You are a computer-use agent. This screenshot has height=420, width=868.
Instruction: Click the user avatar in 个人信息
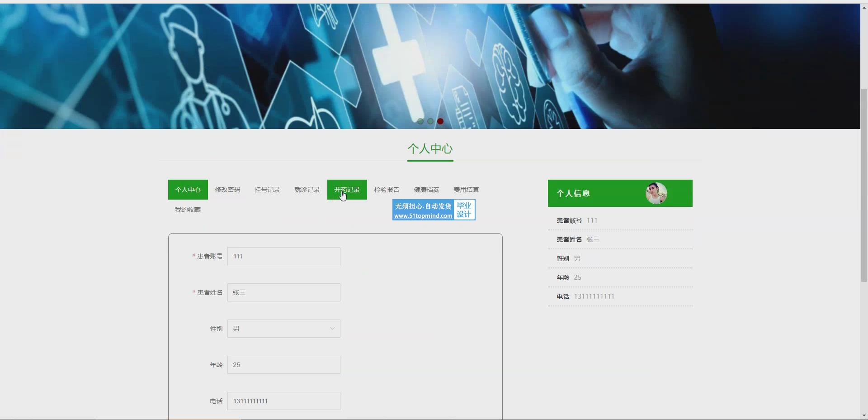pyautogui.click(x=656, y=193)
